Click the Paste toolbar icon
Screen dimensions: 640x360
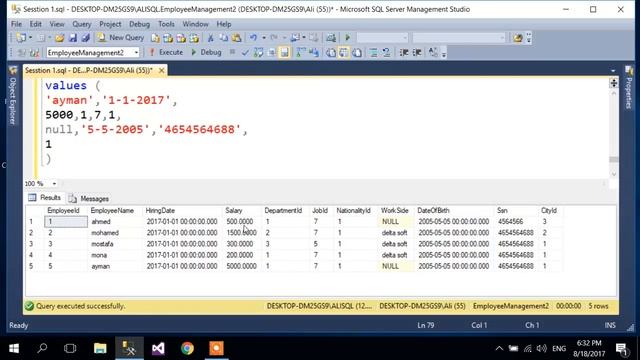pyautogui.click(x=237, y=38)
